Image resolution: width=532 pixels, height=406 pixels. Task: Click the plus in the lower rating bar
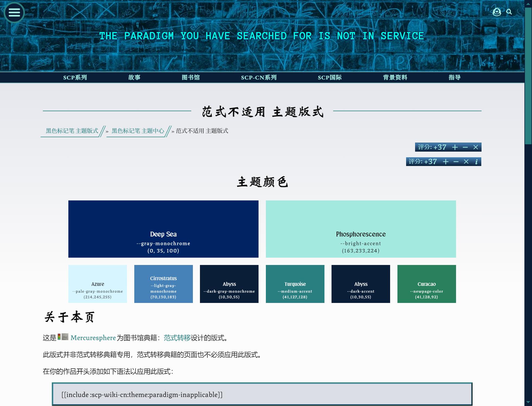pos(445,162)
